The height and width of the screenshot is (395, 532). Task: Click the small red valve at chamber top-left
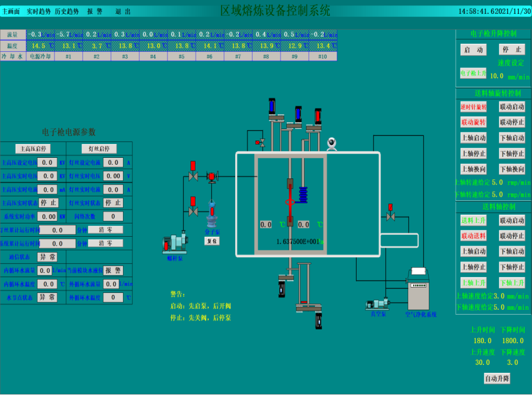coord(260,142)
